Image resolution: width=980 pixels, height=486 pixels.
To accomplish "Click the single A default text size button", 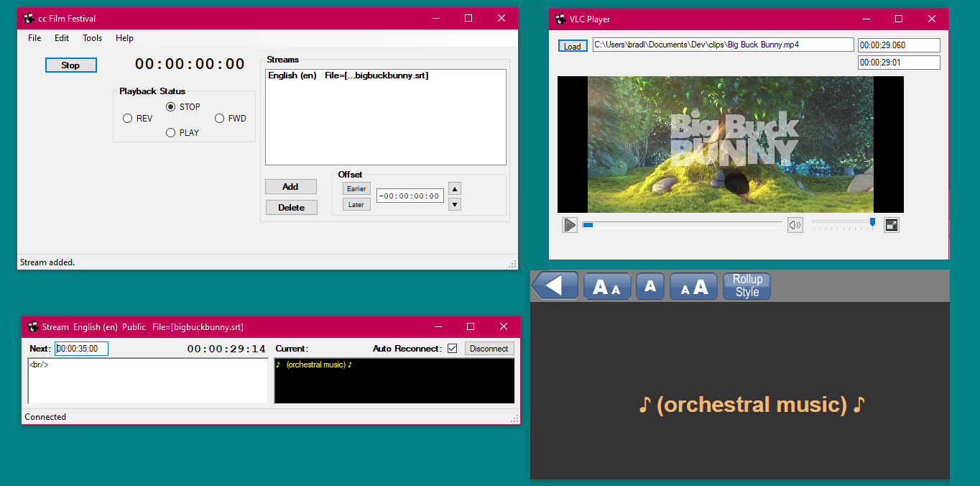I will (650, 286).
